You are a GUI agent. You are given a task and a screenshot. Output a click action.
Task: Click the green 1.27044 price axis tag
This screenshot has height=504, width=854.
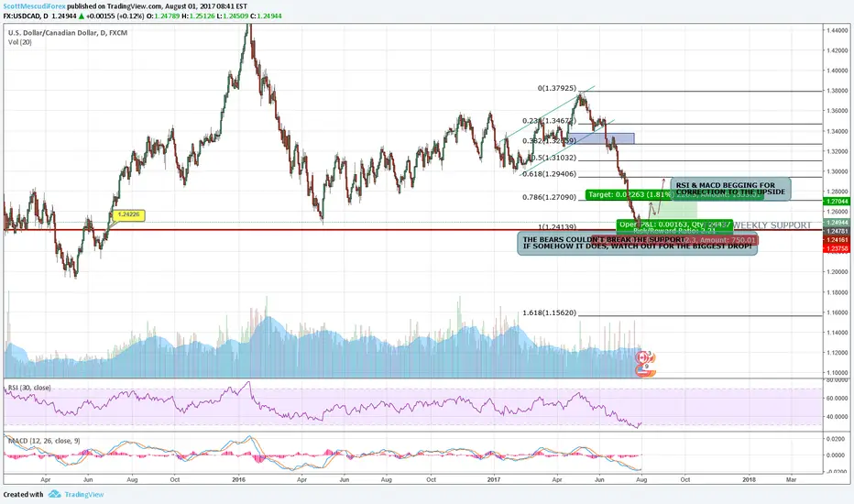coord(837,201)
